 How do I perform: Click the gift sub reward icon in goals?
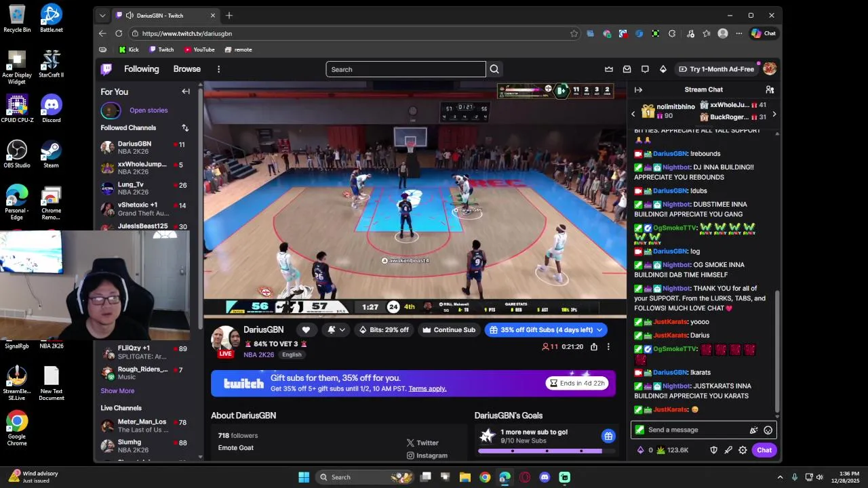click(x=608, y=436)
